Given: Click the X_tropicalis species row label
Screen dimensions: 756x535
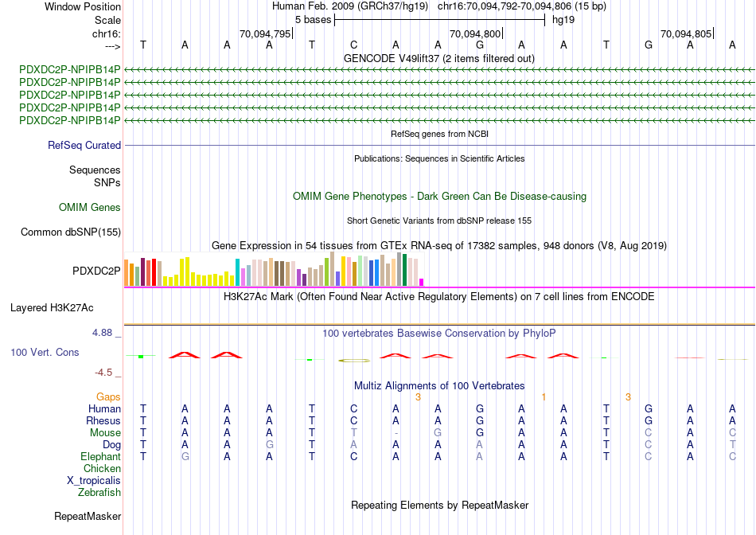Looking at the screenshot, I should (x=94, y=481).
